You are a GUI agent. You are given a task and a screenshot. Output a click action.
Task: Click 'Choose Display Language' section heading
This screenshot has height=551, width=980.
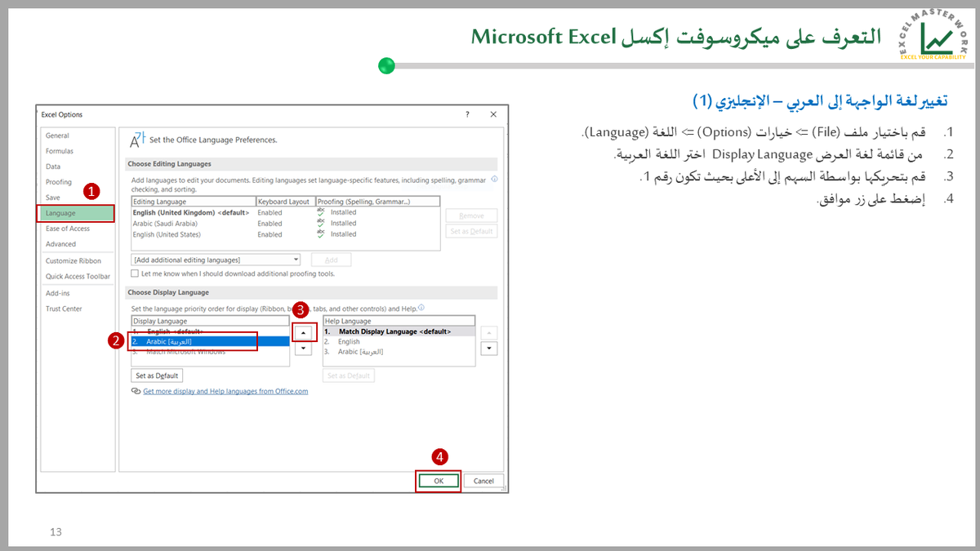168,292
